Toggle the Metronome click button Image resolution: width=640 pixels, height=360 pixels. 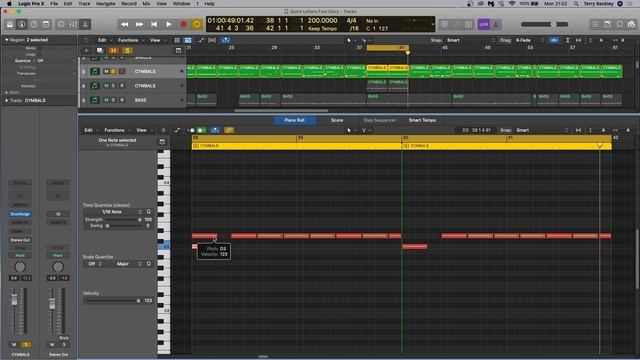(496, 24)
